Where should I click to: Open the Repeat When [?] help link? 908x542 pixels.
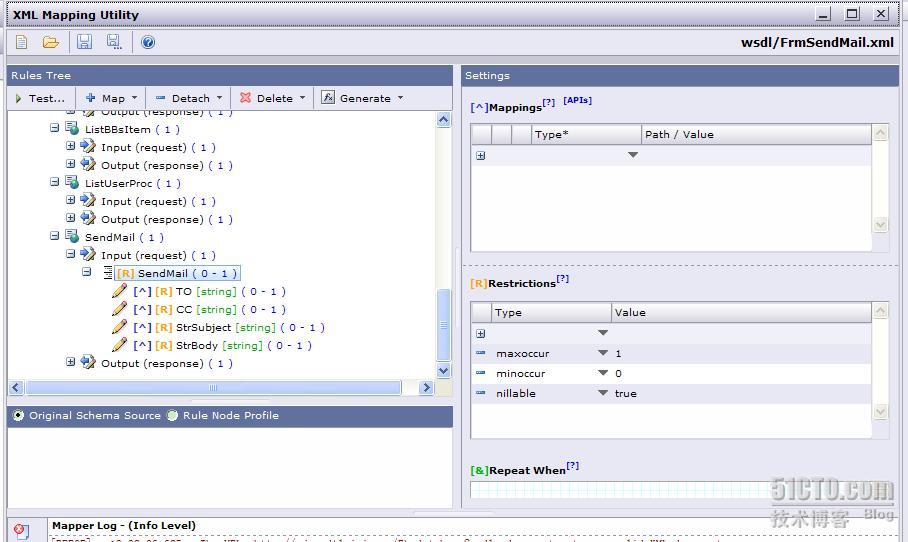(x=573, y=466)
